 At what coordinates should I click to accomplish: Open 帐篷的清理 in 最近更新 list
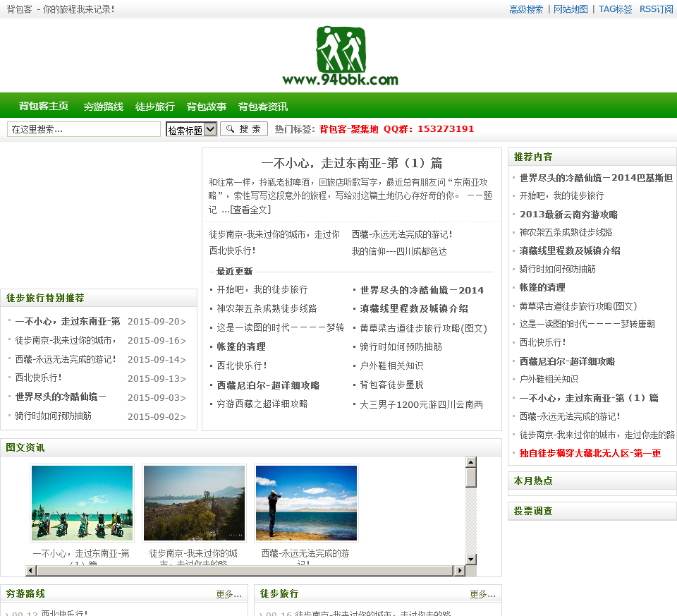tap(241, 346)
